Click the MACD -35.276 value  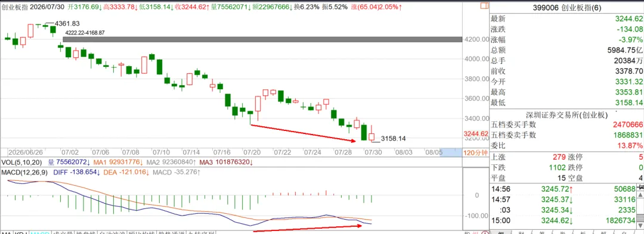(x=177, y=173)
